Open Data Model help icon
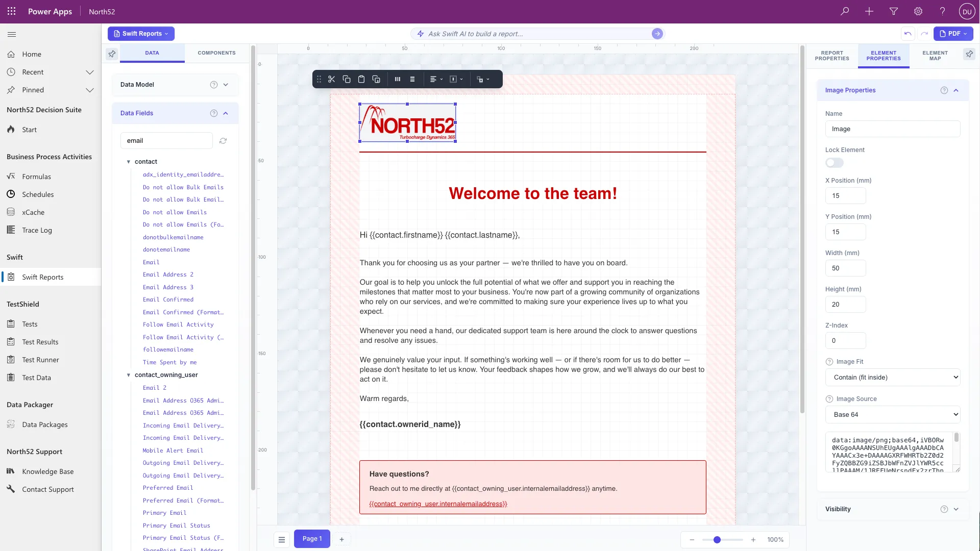980x551 pixels. [214, 85]
